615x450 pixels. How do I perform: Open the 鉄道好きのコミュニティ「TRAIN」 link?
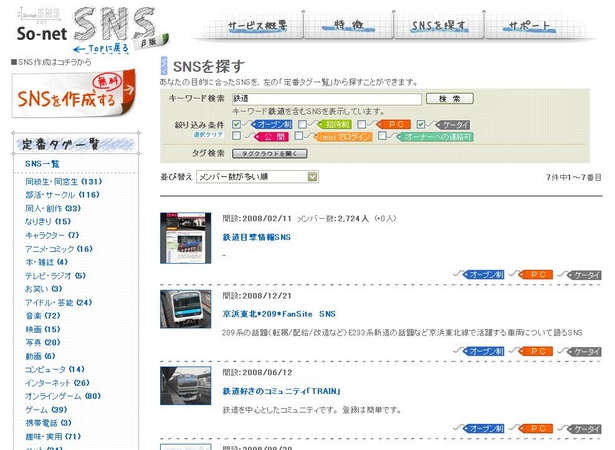click(282, 391)
